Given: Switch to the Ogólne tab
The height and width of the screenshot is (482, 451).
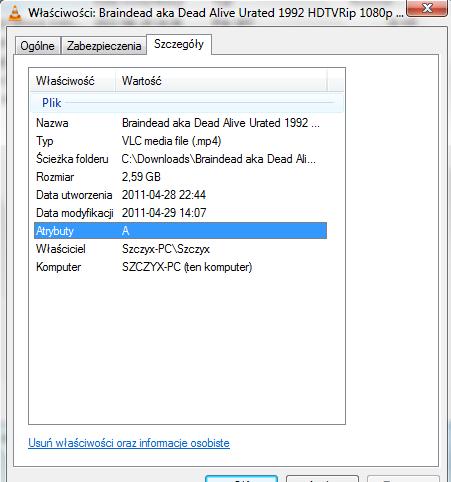Looking at the screenshot, I should pos(37,46).
